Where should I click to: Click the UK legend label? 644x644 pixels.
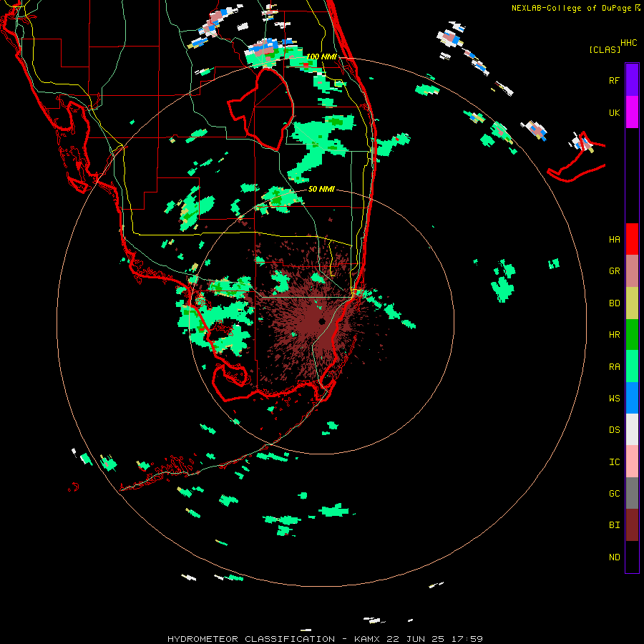pos(614,112)
